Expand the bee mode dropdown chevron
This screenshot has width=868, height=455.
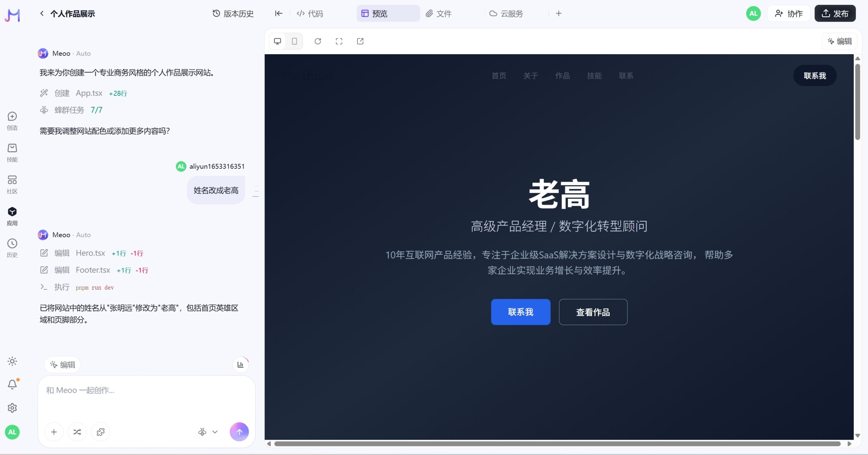click(215, 432)
